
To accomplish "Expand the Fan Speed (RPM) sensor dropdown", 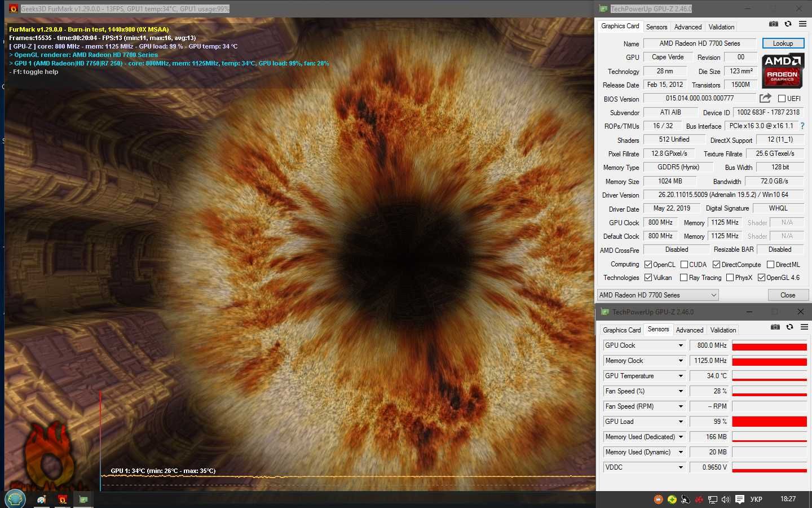I will [681, 406].
